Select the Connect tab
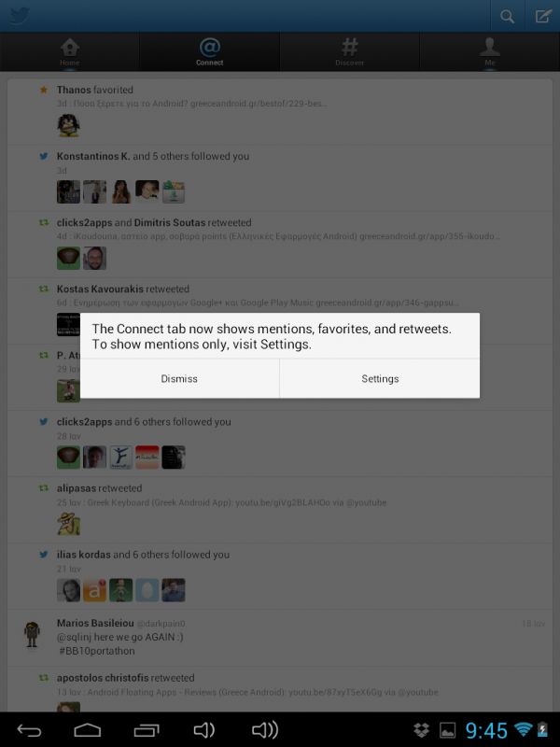This screenshot has height=747, width=560. coord(209,52)
